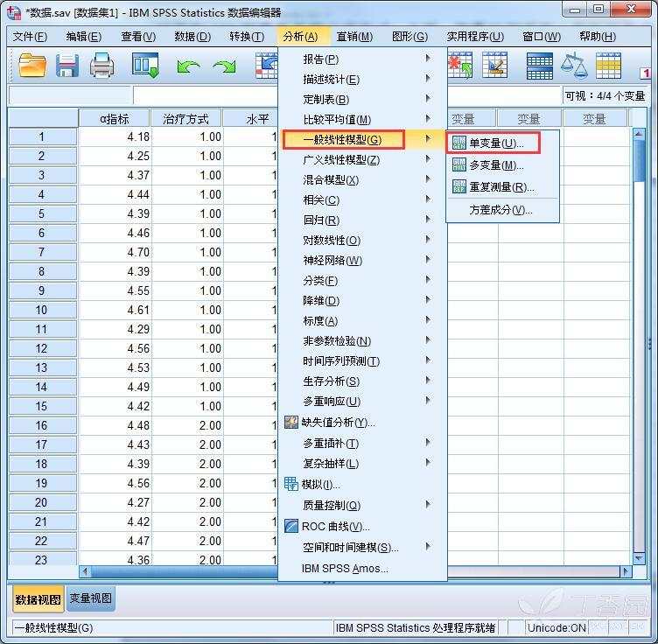Image resolution: width=658 pixels, height=644 pixels.
Task: Open the 图形(G) menu
Action: pyautogui.click(x=409, y=37)
